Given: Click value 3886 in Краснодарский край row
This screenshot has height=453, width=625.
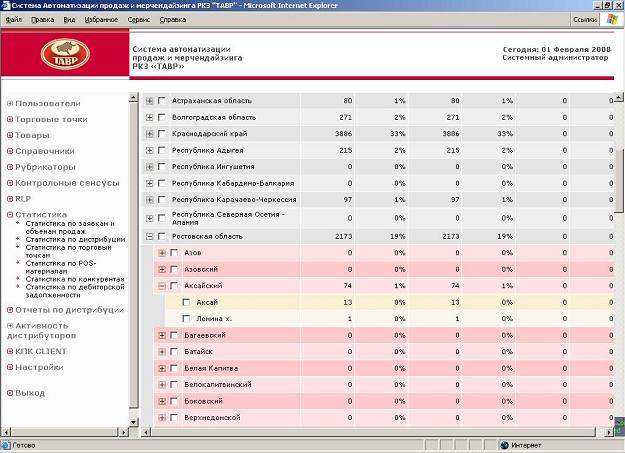Looking at the screenshot, I should tap(344, 134).
